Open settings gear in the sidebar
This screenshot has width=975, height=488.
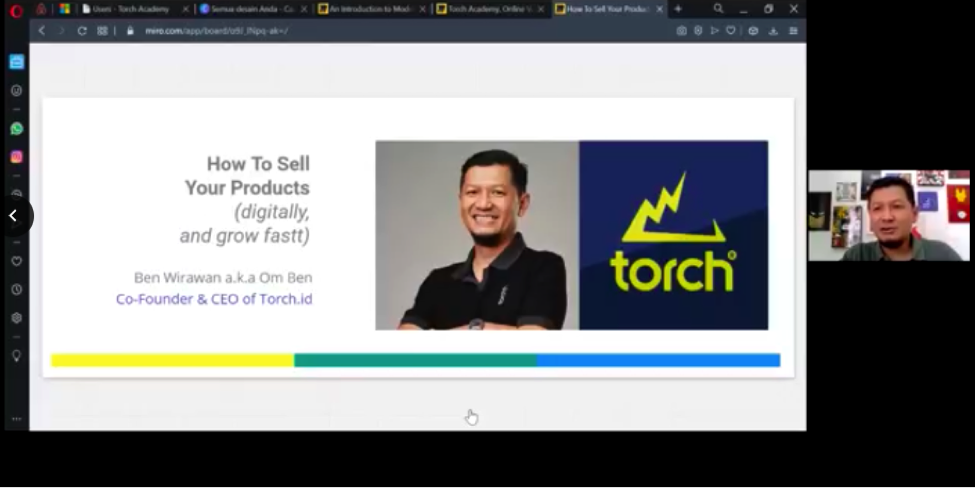coord(17,318)
